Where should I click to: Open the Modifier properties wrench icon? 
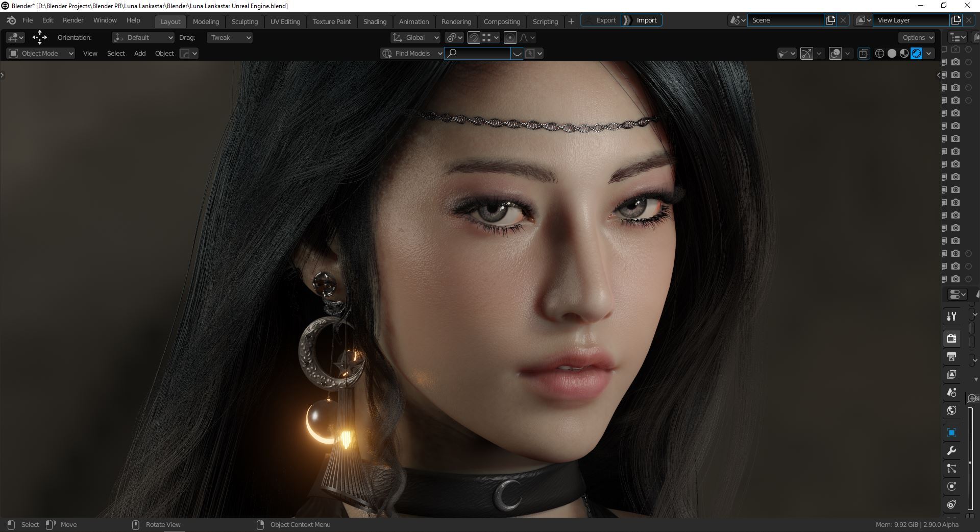tap(951, 451)
